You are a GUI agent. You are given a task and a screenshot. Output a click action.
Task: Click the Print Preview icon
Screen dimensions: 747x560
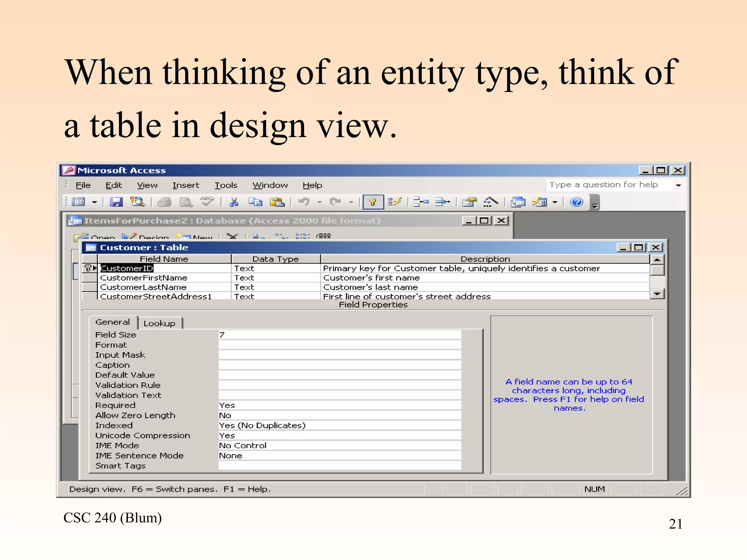(186, 202)
